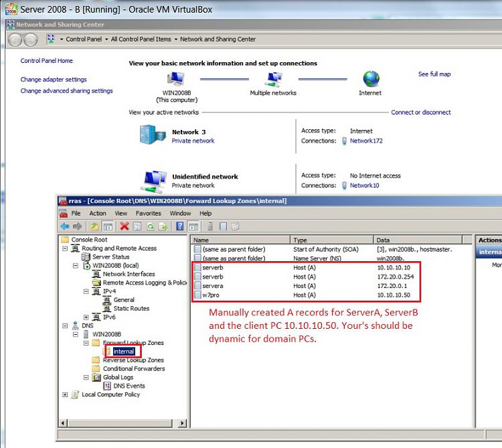Viewport: 502px width, 448px height.
Task: Click the new record document toolbar icon
Action: [x=223, y=226]
